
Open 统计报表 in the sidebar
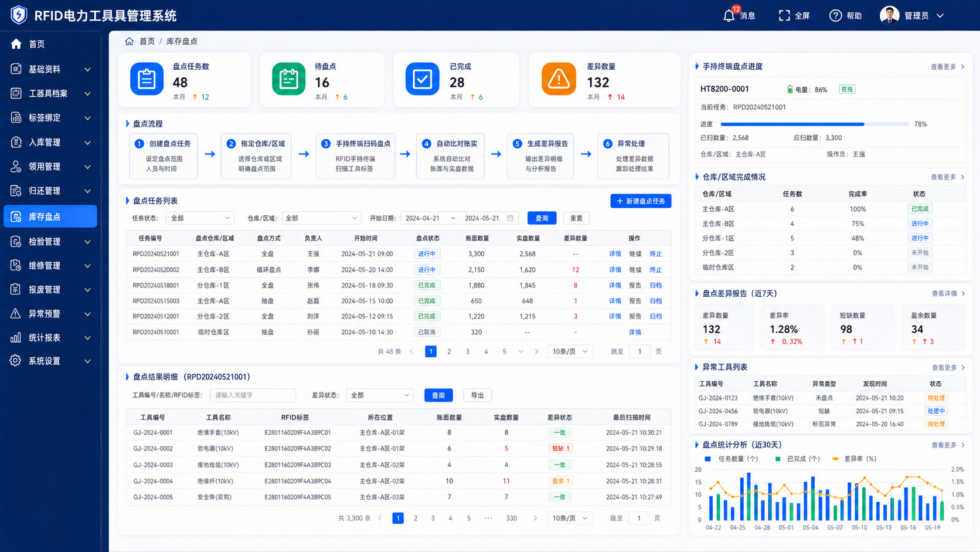[x=50, y=338]
